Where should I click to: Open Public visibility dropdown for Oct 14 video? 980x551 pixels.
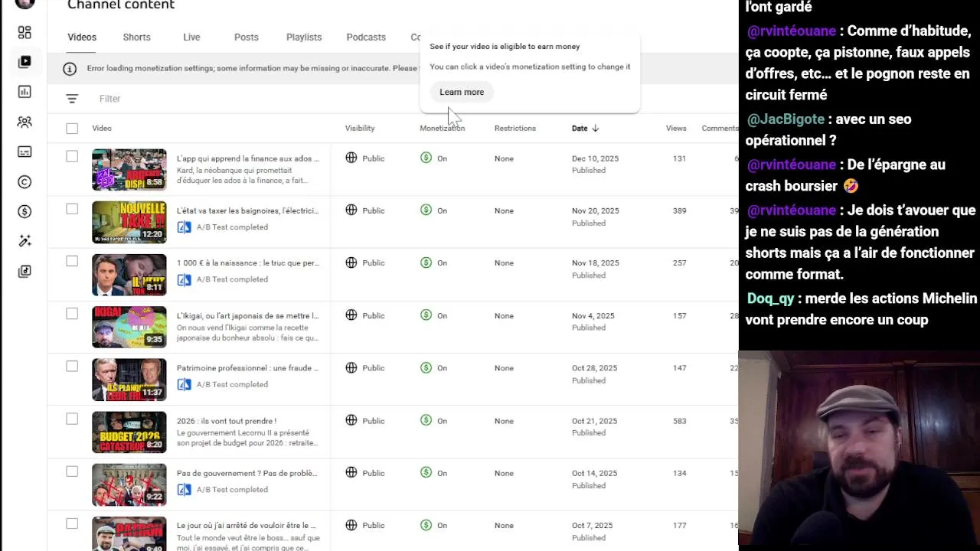tap(365, 473)
